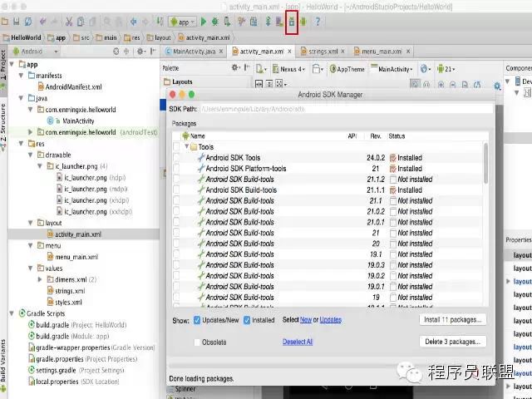Click the Select New link
This screenshot has width=532, height=399.
306,319
